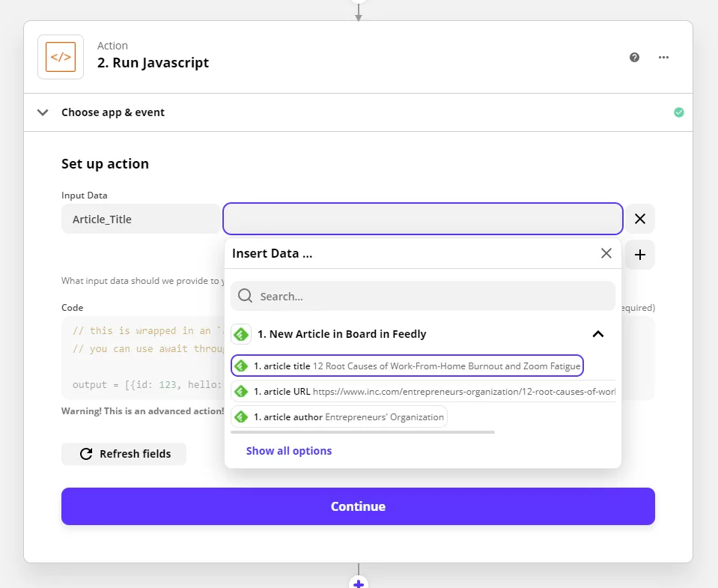Click the Set up action heading
The width and height of the screenshot is (718, 588).
105,163
